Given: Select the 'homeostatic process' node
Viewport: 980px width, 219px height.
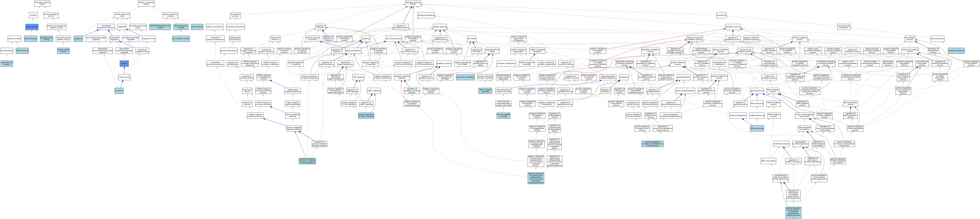Looking at the screenshot, I should tap(235, 15).
